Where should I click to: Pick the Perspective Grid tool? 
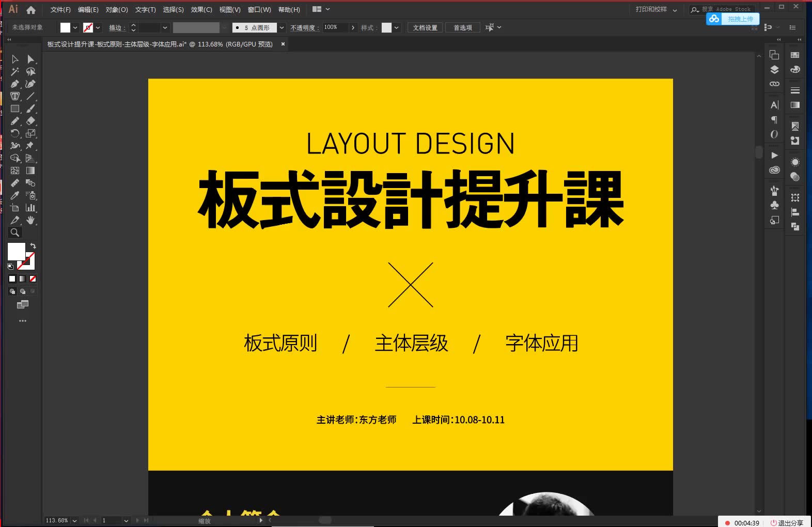click(30, 159)
